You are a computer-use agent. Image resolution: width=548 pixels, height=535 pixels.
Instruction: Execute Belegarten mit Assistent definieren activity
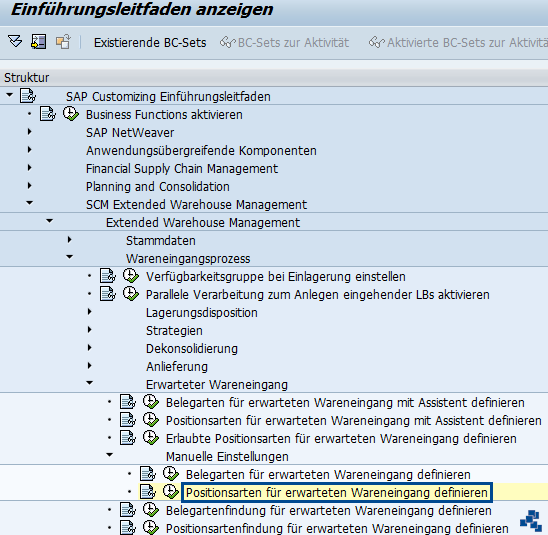pyautogui.click(x=151, y=402)
